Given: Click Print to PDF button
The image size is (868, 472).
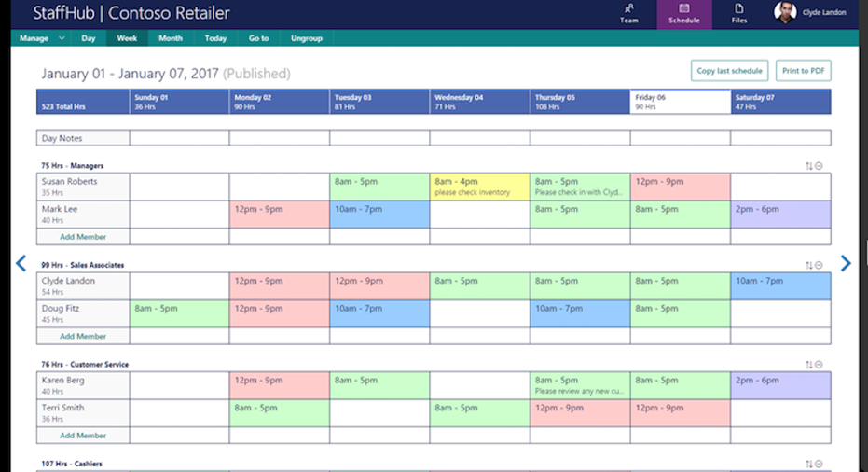Looking at the screenshot, I should [804, 71].
